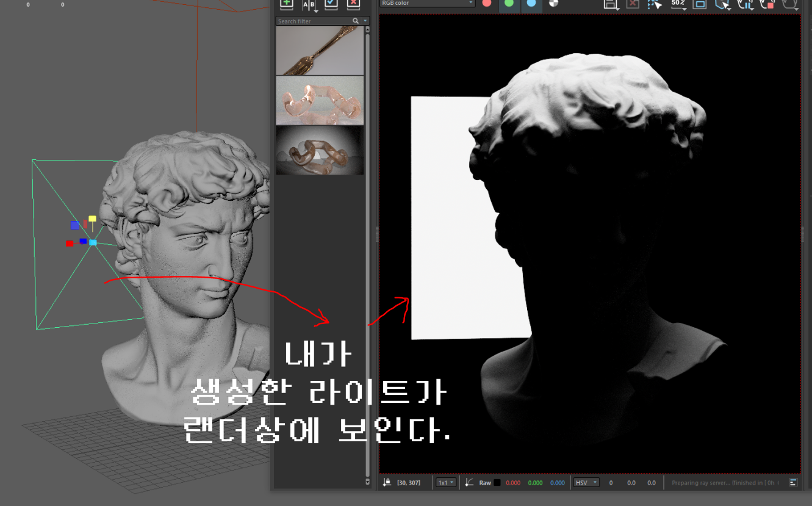Stop the render with the red teapot
Viewport: 812px width, 506px height.
coord(767,4)
